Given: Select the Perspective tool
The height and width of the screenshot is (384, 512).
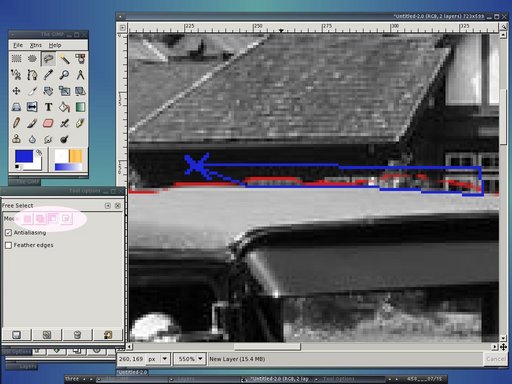Looking at the screenshot, I should 16,107.
